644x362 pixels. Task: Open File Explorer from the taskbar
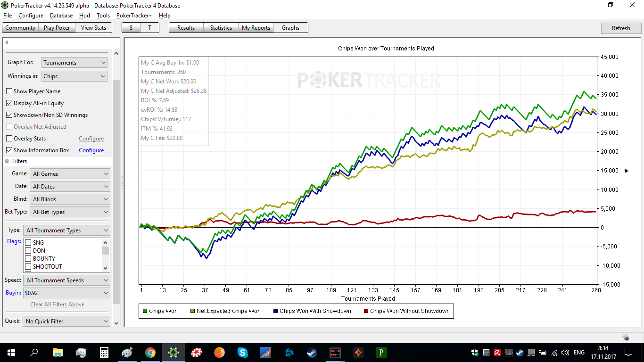58,352
